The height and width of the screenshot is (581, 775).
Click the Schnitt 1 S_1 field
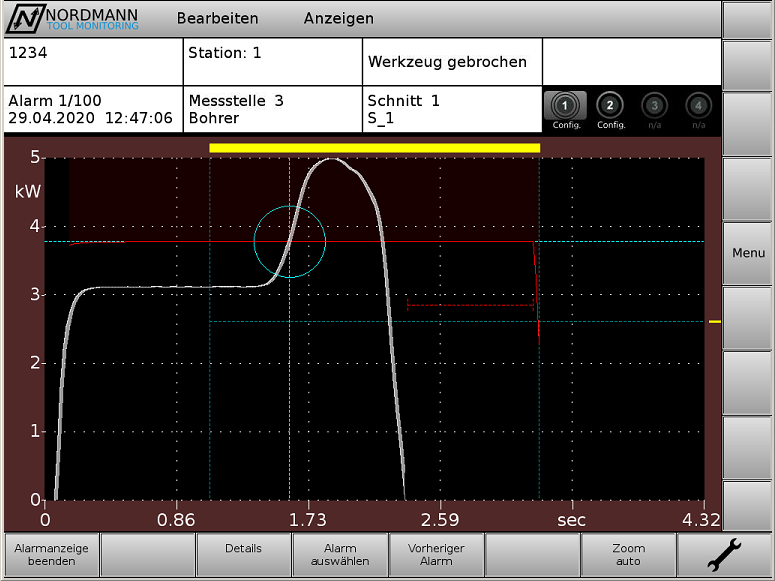click(452, 109)
